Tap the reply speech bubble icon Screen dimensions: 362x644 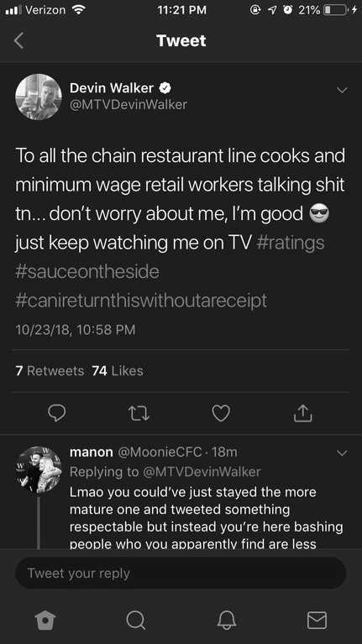tap(57, 413)
